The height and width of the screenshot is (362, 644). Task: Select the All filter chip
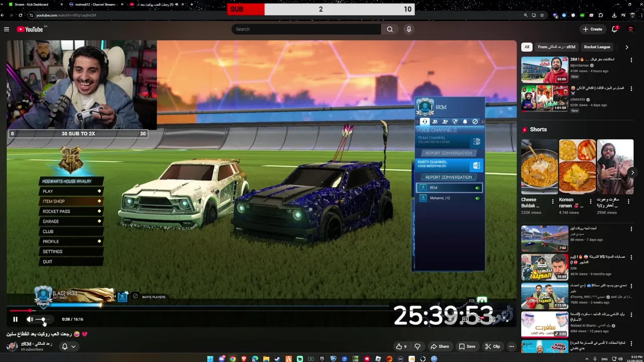click(527, 47)
